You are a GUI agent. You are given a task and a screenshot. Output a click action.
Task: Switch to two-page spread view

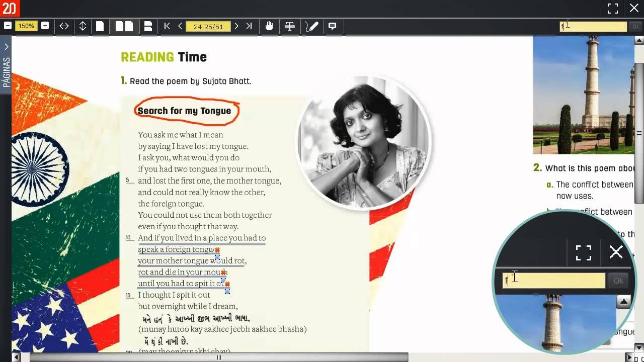click(124, 26)
